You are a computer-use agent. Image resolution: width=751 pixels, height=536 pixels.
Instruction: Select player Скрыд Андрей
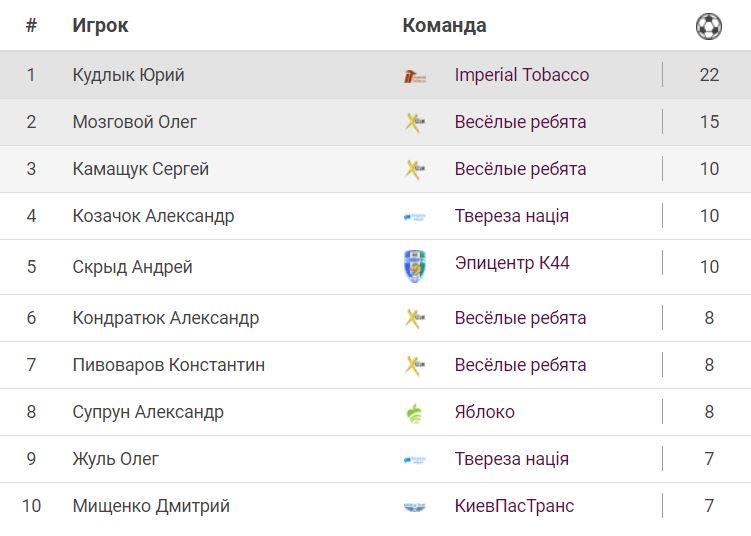132,267
